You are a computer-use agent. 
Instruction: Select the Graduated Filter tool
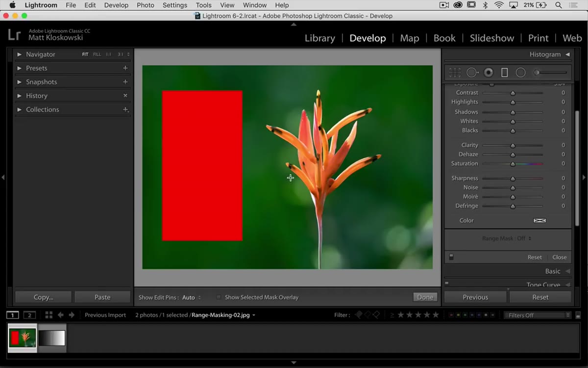click(504, 73)
